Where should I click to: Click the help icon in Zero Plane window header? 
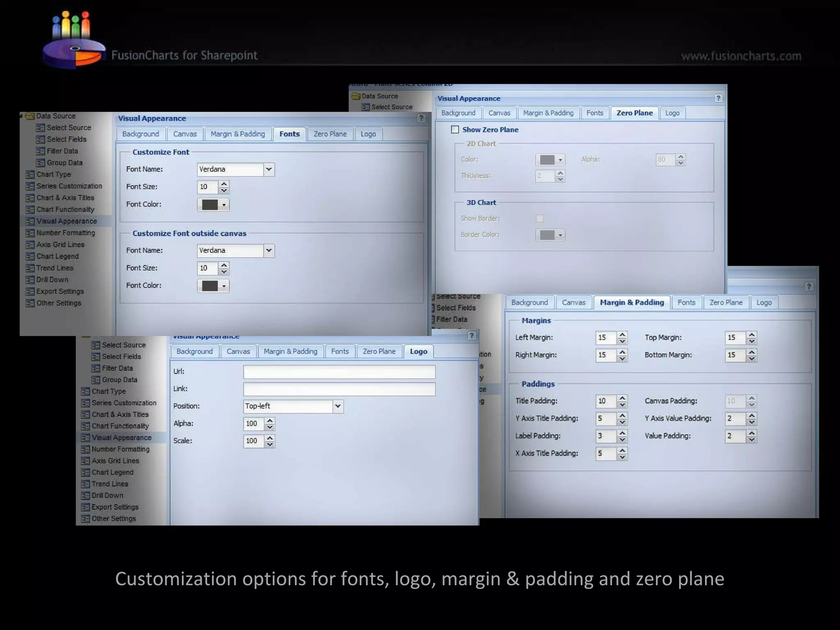718,98
